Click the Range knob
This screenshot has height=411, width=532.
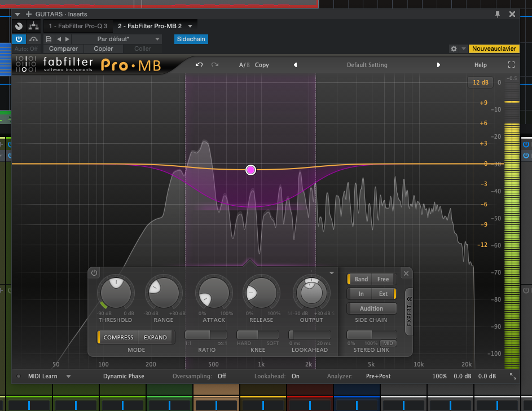click(164, 293)
